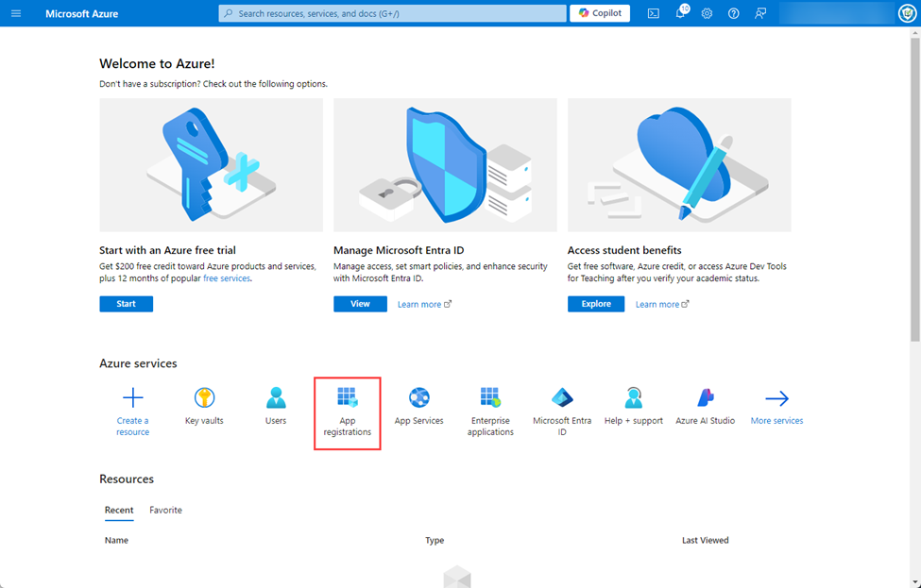The width and height of the screenshot is (921, 588).
Task: Expand the portal hamburger menu
Action: click(x=15, y=13)
